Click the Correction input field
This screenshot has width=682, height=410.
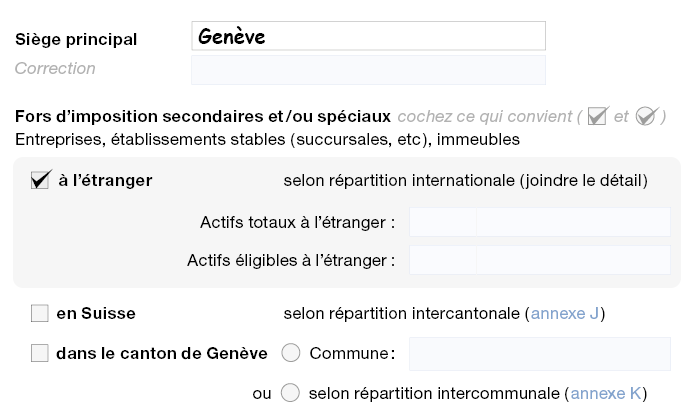(x=368, y=69)
